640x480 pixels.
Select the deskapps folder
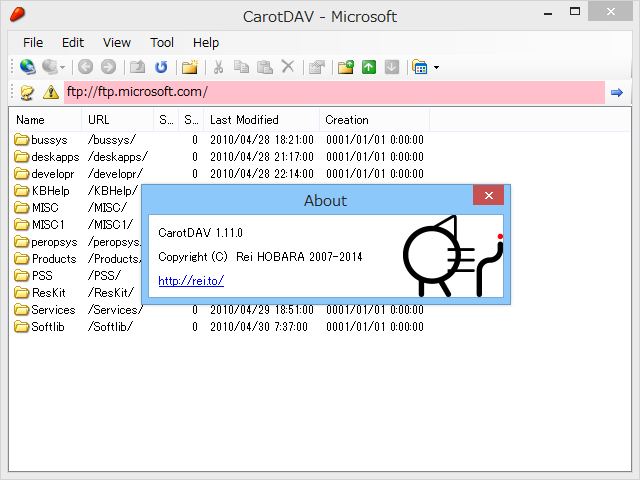coord(47,157)
